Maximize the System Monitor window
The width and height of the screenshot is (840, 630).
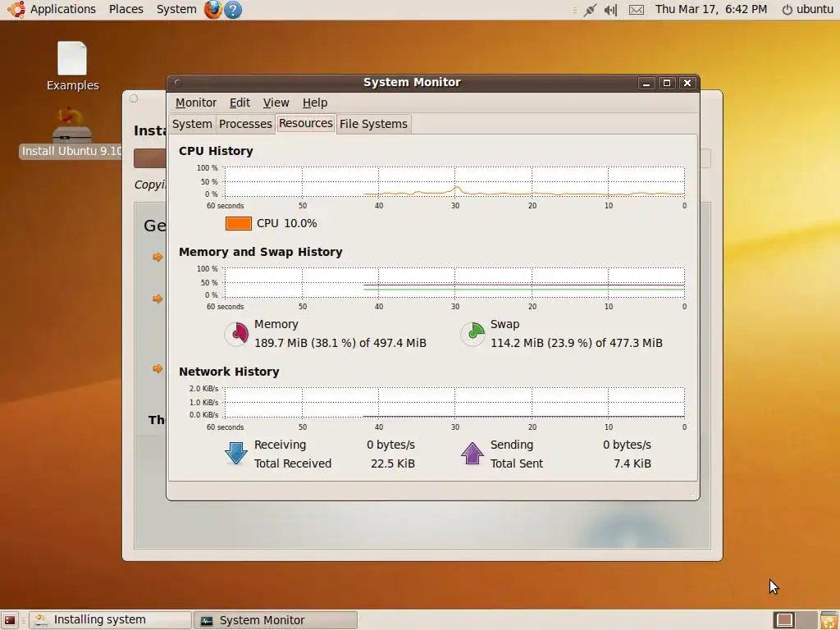666,83
